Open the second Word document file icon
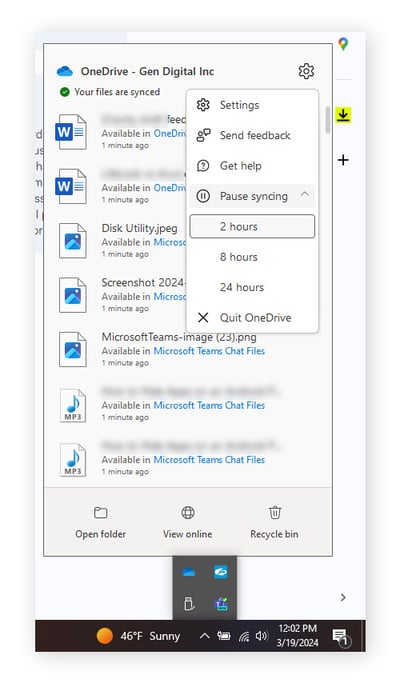The image size is (400, 683). tap(71, 186)
